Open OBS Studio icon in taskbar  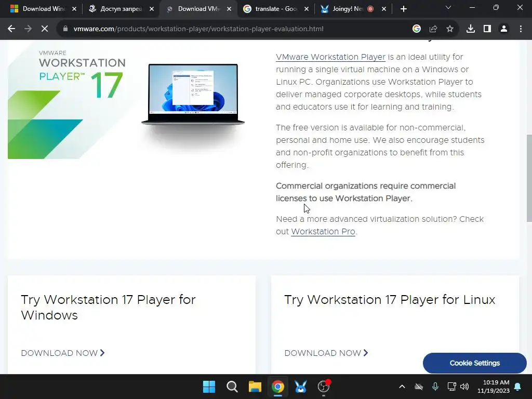click(324, 387)
